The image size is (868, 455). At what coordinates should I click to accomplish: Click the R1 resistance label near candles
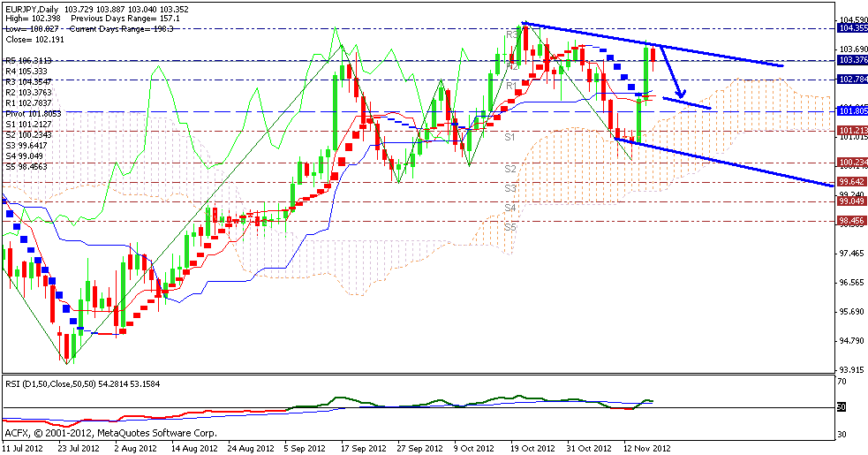510,86
